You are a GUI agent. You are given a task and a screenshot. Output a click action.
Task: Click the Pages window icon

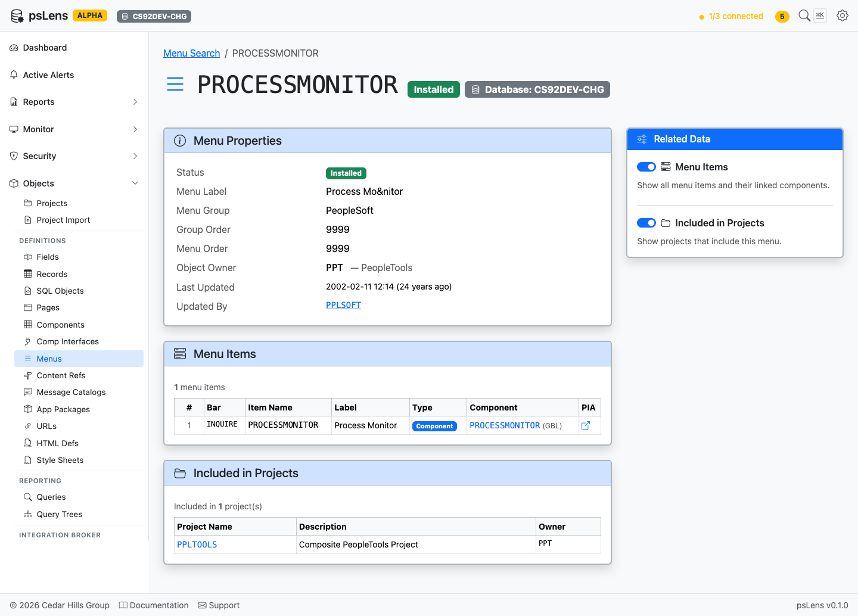click(28, 307)
